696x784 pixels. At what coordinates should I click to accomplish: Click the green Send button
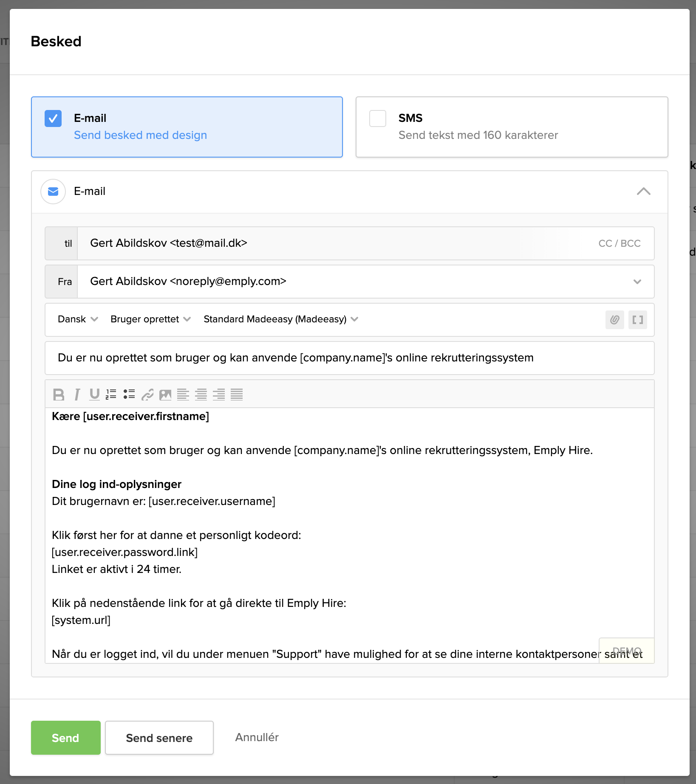[65, 738]
